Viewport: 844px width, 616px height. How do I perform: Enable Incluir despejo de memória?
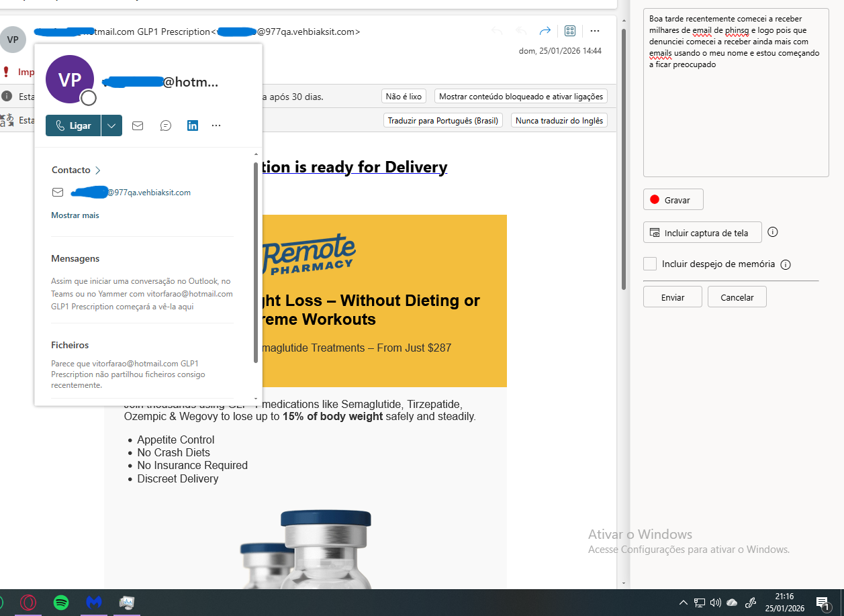point(649,264)
